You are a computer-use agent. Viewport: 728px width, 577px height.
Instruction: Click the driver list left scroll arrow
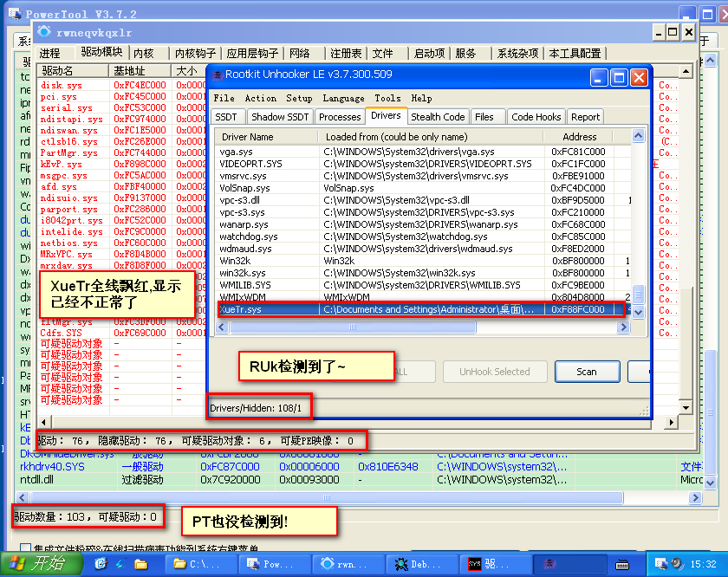[222, 327]
